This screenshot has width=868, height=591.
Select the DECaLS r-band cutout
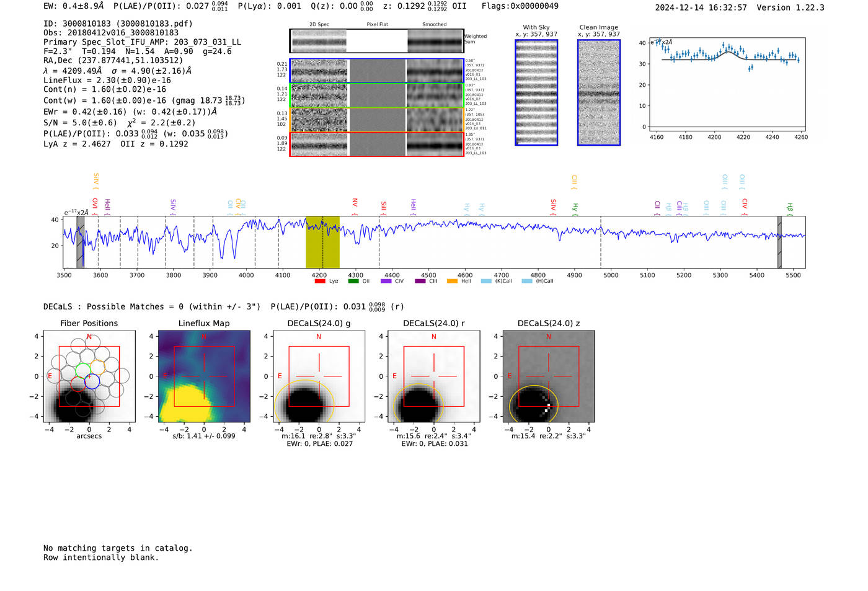tap(433, 376)
